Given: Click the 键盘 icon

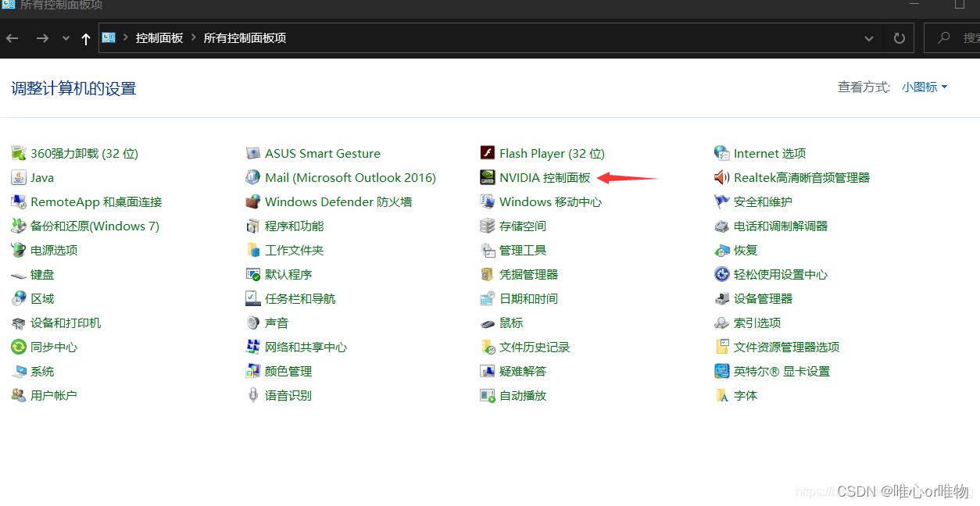Looking at the screenshot, I should [x=19, y=274].
